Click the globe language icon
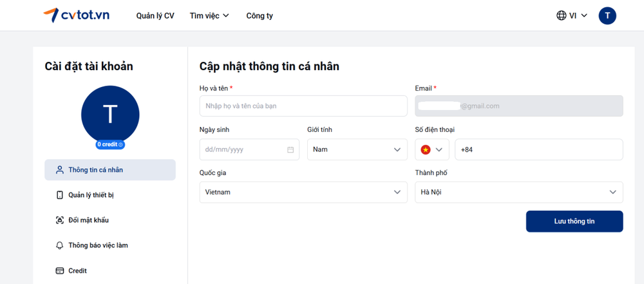 pos(562,15)
